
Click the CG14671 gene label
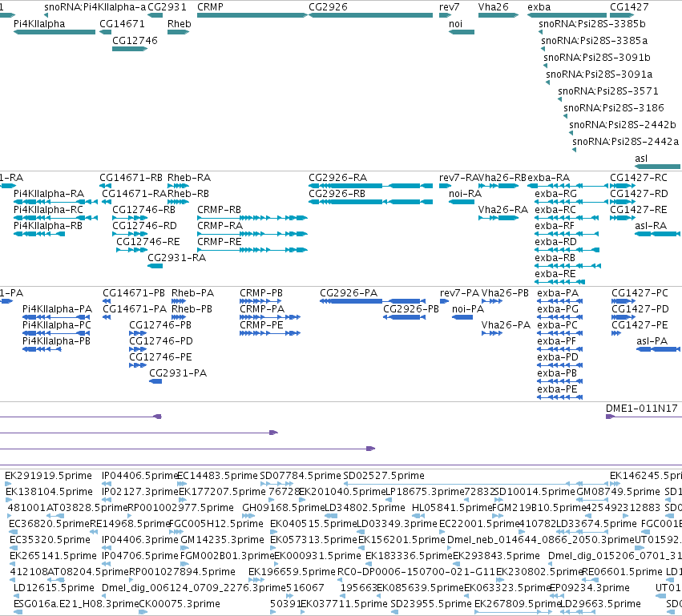click(x=122, y=24)
